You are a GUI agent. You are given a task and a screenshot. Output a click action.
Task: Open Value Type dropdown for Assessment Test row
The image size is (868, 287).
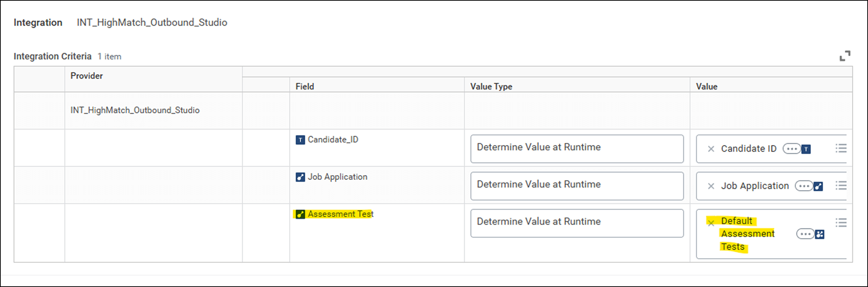pos(577,223)
